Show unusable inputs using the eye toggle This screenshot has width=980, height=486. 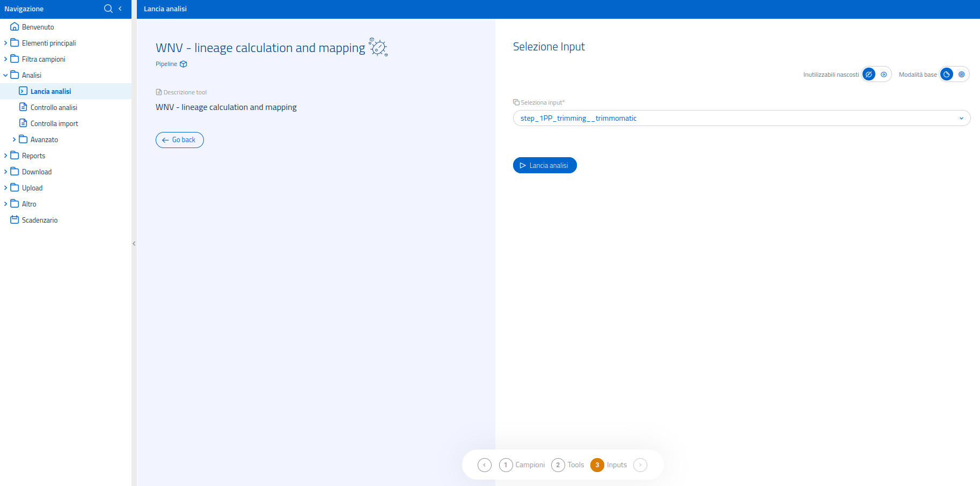coord(883,75)
